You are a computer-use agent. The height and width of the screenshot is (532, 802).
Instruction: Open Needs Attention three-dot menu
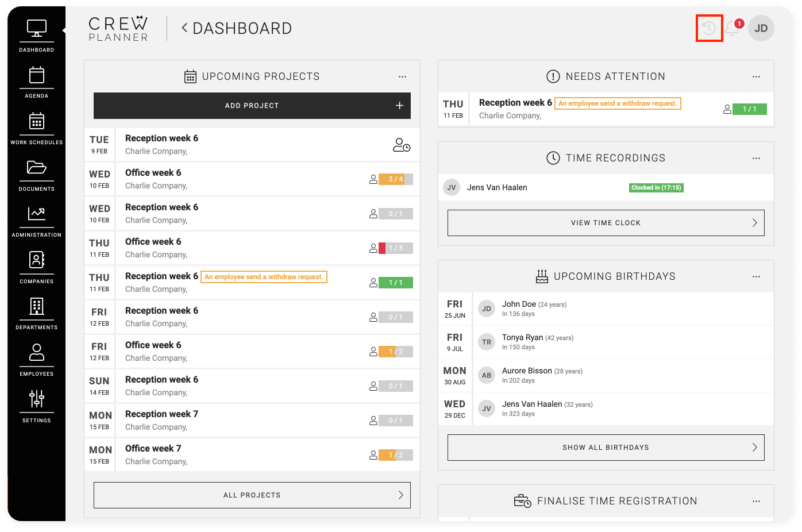click(756, 76)
